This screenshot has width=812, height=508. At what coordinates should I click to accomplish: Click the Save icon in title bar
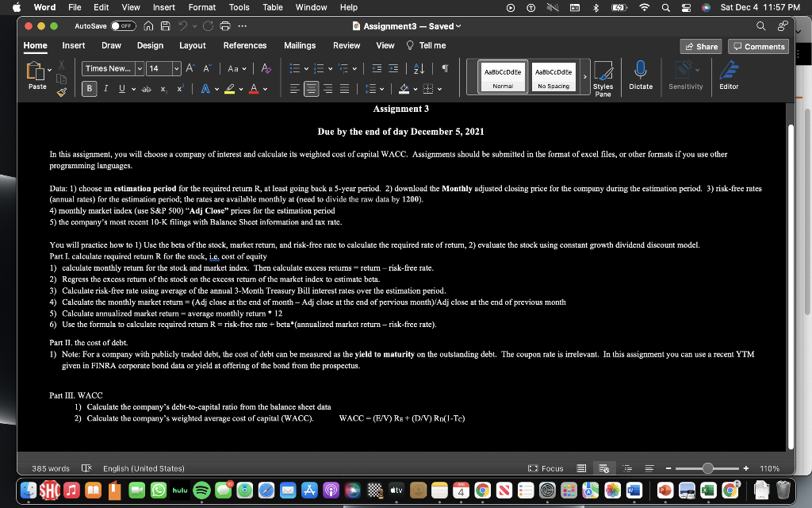click(165, 26)
